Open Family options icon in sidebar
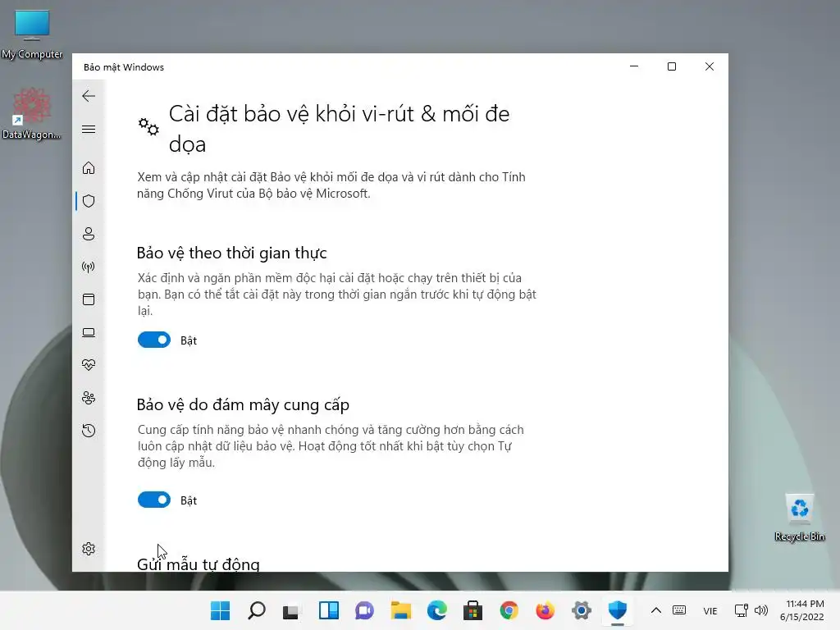Viewport: 840px width, 630px height. tap(89, 398)
